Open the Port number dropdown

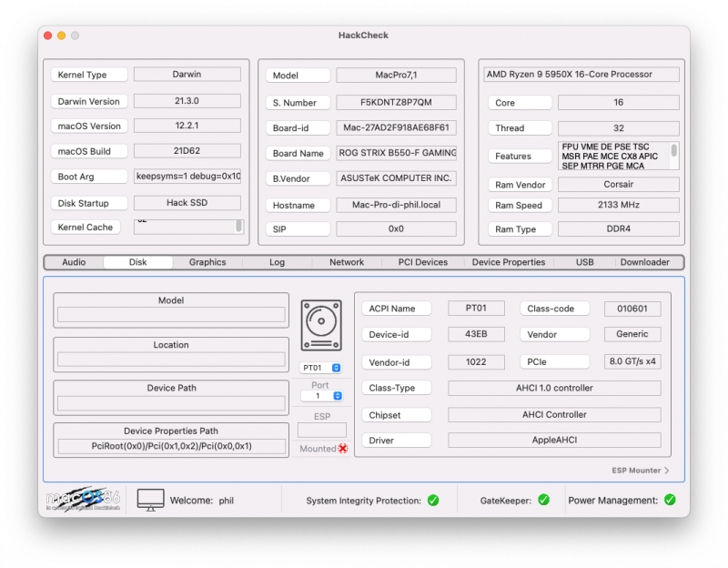pyautogui.click(x=322, y=396)
